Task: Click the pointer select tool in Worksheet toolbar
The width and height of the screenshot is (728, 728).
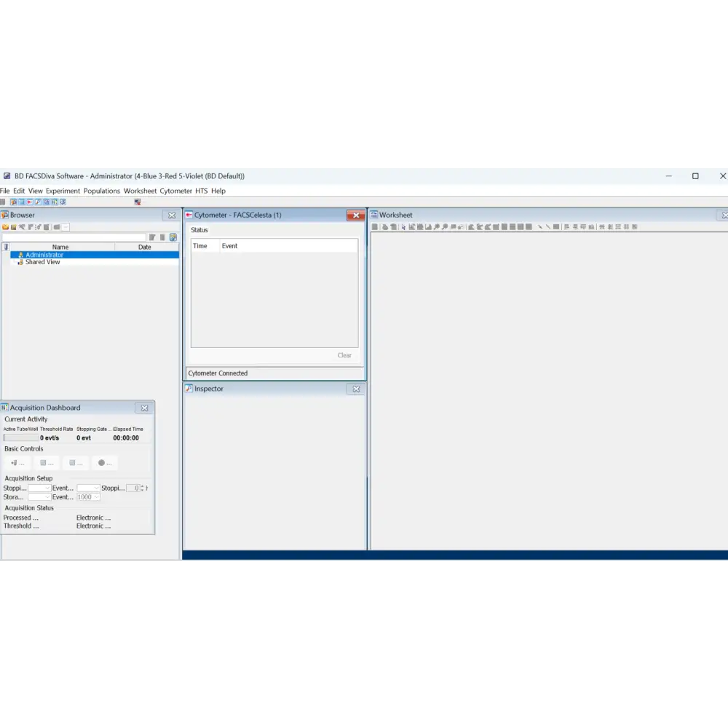Action: (x=403, y=227)
